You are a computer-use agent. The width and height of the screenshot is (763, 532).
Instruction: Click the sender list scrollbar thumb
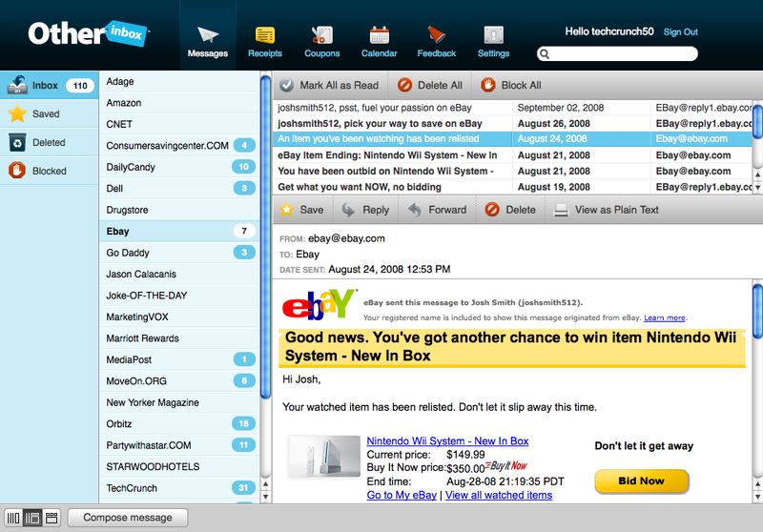click(x=265, y=235)
